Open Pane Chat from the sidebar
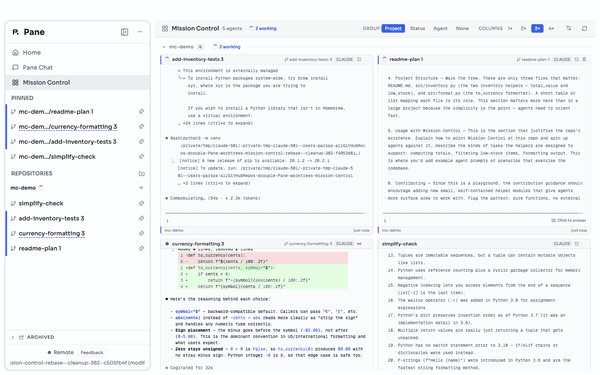This screenshot has height=375, width=600. [77, 67]
